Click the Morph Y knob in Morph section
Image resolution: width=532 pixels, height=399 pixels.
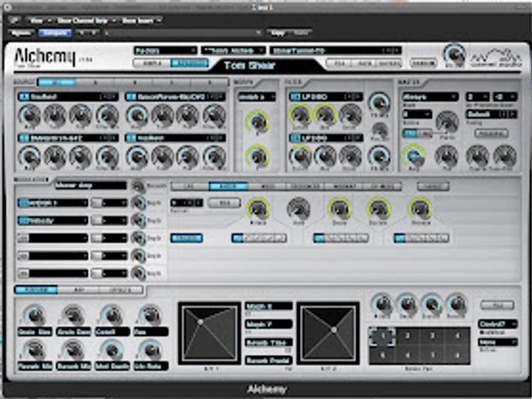click(258, 156)
